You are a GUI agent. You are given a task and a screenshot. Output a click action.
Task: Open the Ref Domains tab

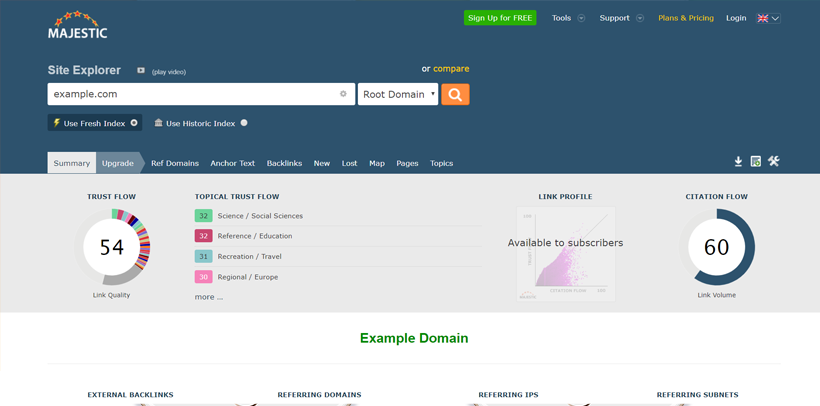click(175, 163)
